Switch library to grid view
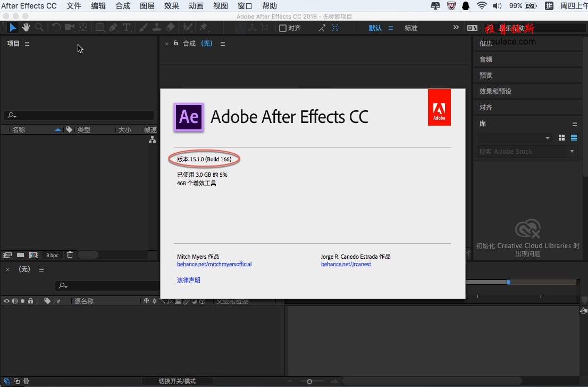This screenshot has height=387, width=588. click(x=561, y=138)
